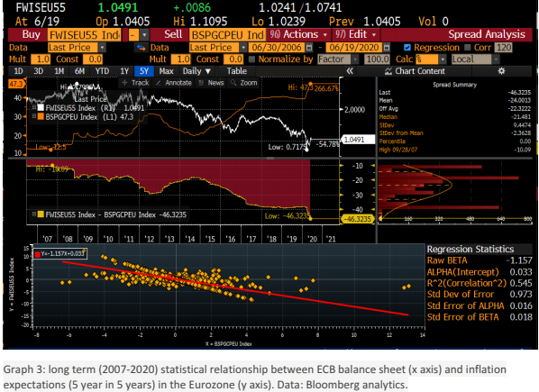Toggle BSPGCPEU Index legend expander
This screenshot has width=539, height=392.
(34, 116)
